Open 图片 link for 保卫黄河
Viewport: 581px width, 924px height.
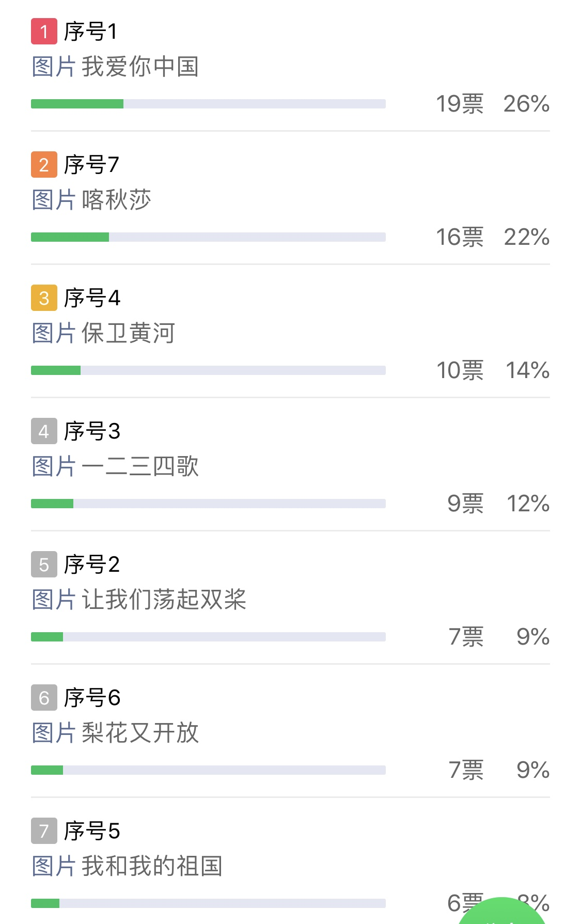[54, 333]
